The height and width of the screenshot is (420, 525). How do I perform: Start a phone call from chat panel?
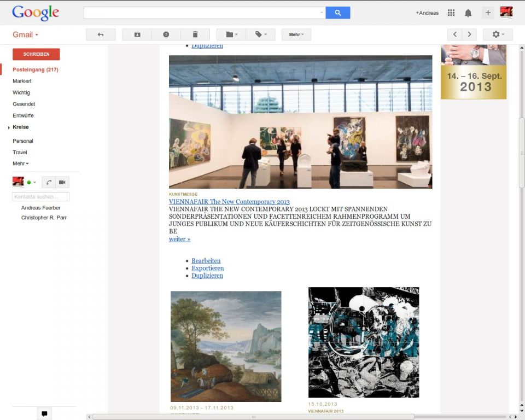tap(49, 182)
